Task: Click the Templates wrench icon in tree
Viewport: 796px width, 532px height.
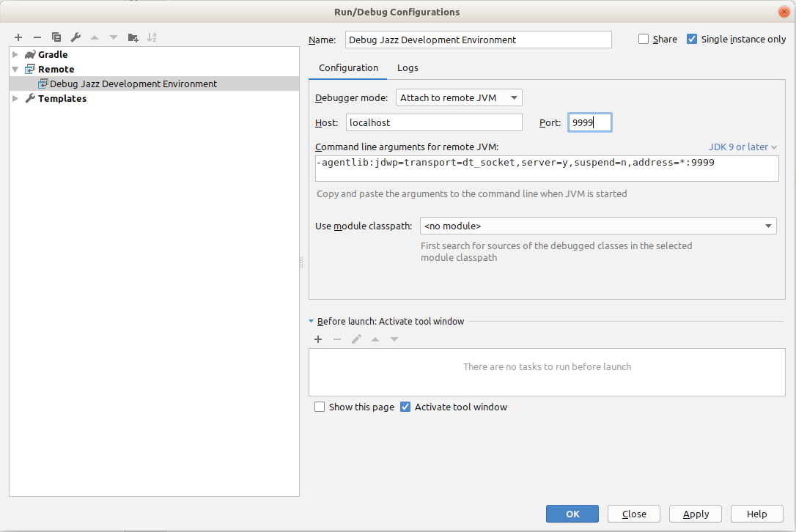Action: pos(31,98)
